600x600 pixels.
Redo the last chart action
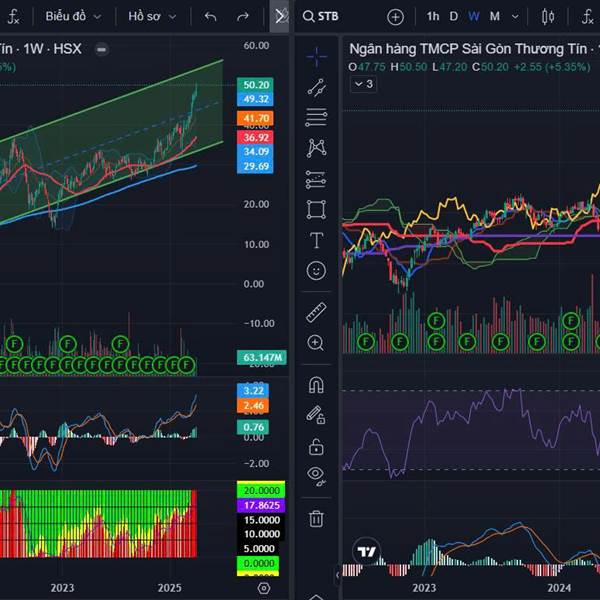(243, 16)
